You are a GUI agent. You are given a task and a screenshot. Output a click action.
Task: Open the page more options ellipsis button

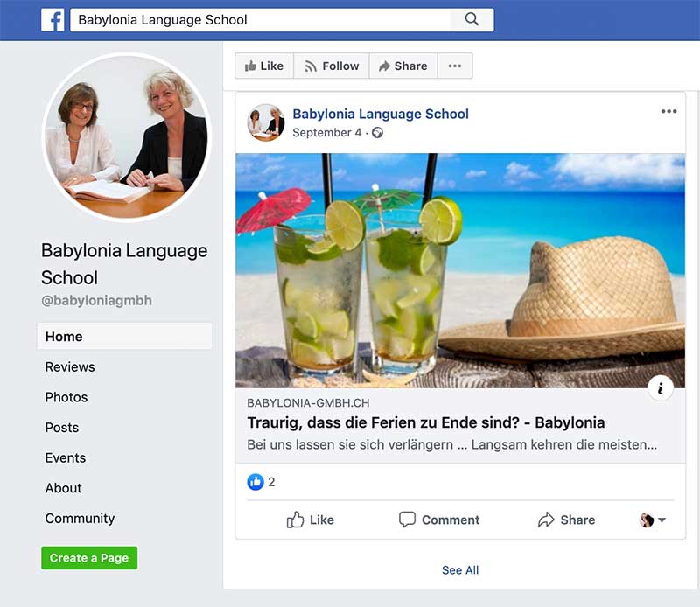(x=454, y=66)
